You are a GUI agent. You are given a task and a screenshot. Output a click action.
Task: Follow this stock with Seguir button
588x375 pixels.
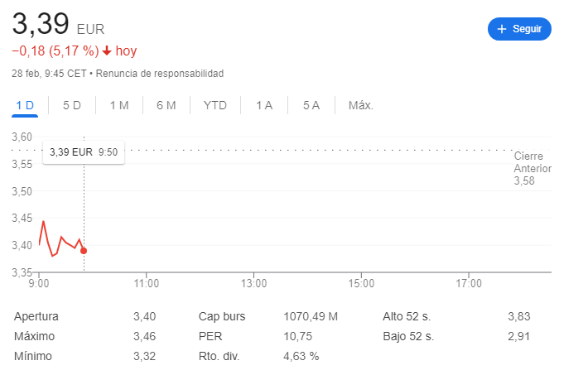click(519, 29)
